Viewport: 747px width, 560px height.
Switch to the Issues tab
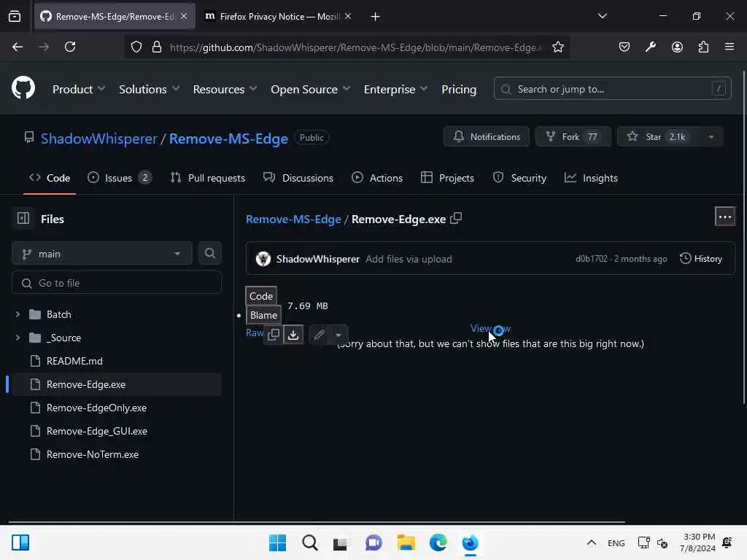pyautogui.click(x=120, y=178)
